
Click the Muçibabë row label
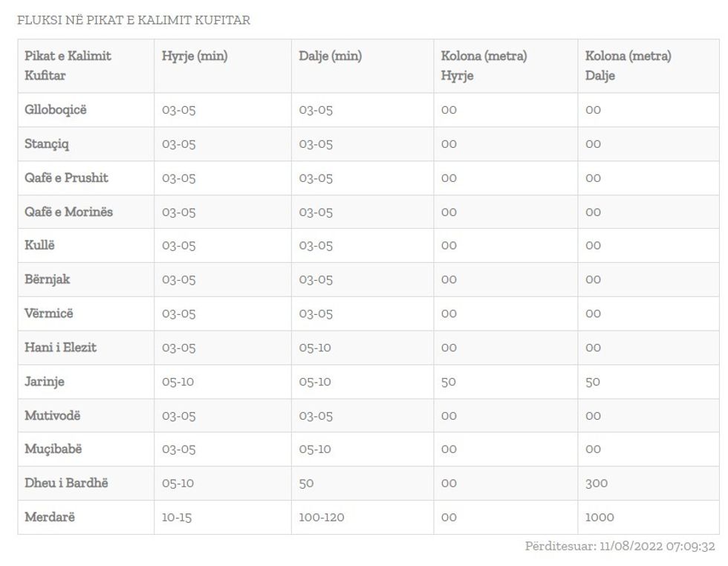tap(54, 449)
